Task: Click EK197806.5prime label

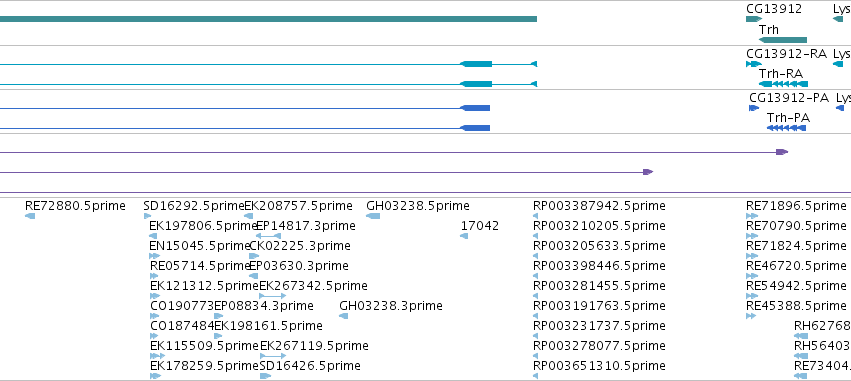Action: 204,226
